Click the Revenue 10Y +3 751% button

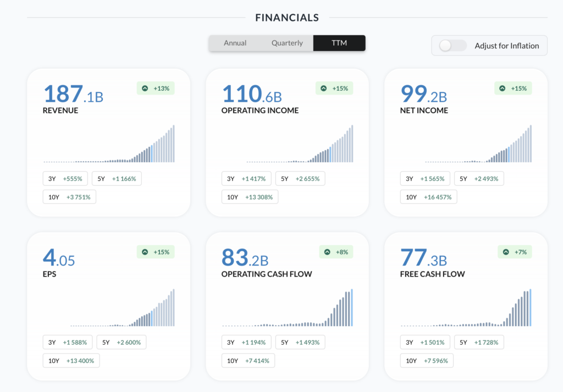[69, 197]
